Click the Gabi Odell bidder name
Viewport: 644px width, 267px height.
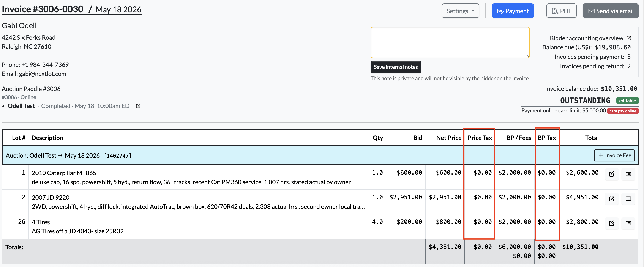pyautogui.click(x=19, y=25)
